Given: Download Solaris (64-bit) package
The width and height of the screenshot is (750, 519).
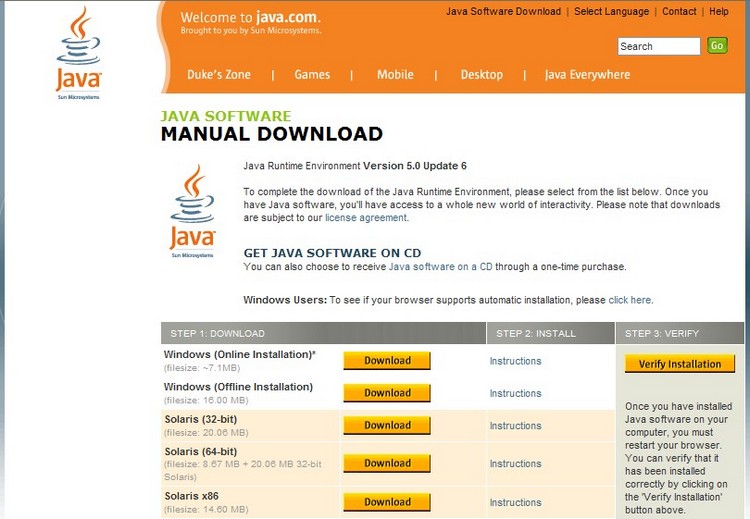Looking at the screenshot, I should 387,463.
